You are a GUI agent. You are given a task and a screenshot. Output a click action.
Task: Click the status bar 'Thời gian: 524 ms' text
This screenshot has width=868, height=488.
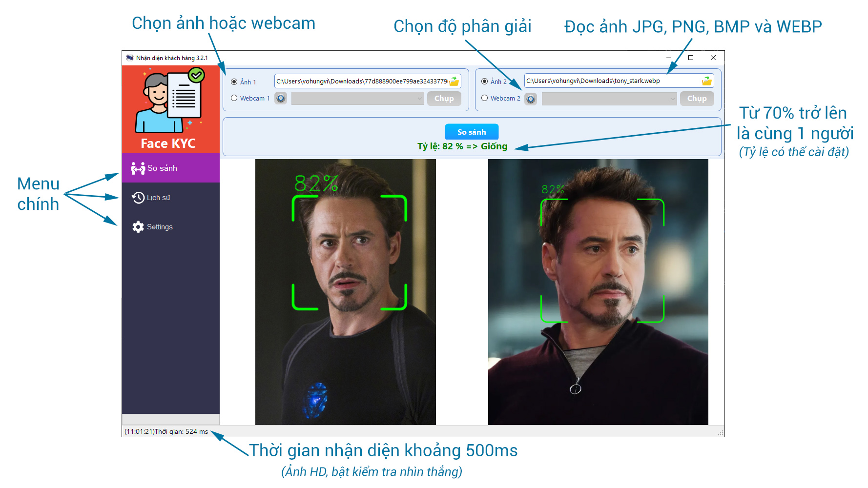[181, 431]
